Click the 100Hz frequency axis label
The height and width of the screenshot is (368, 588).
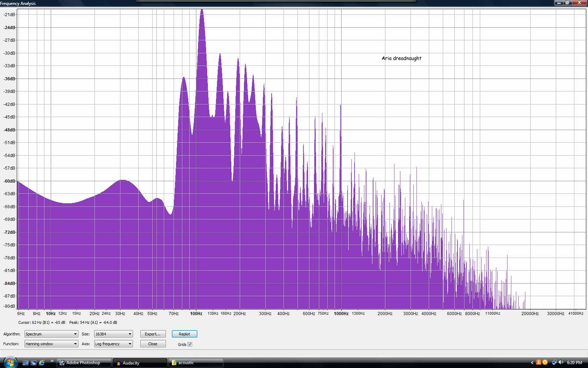click(196, 314)
